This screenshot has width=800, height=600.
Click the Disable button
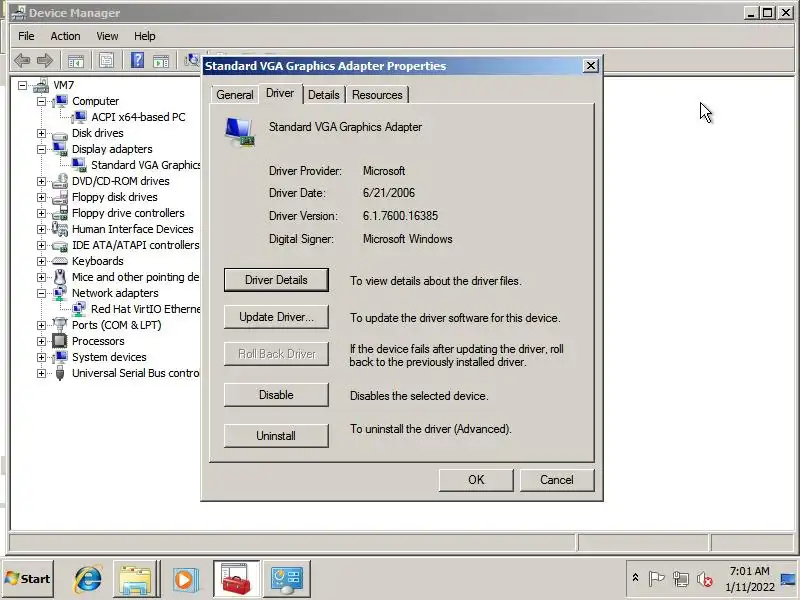(x=276, y=395)
